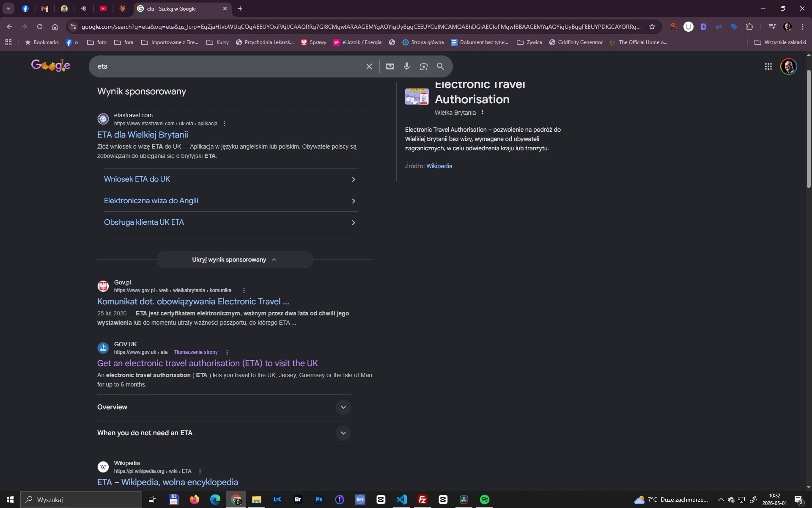Open Visual Studio Code from the taskbar
This screenshot has width=812, height=508.
tap(402, 500)
